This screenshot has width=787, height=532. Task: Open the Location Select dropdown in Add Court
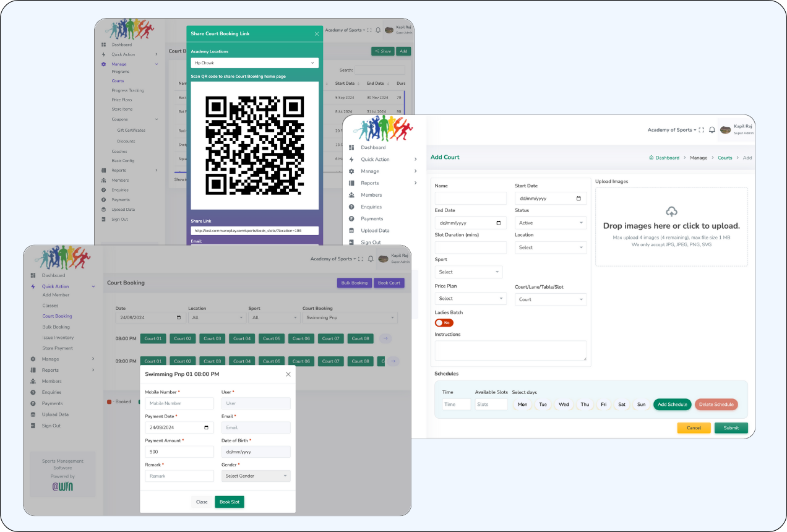(551, 247)
